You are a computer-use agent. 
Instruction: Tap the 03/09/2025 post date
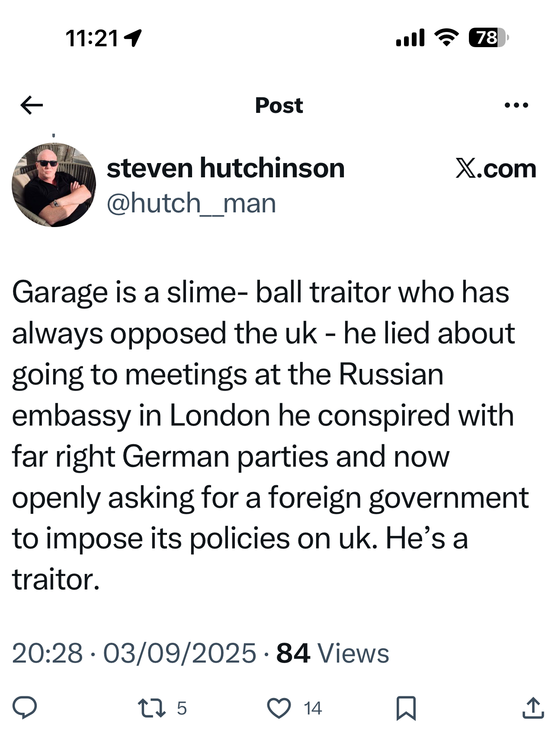tap(180, 653)
